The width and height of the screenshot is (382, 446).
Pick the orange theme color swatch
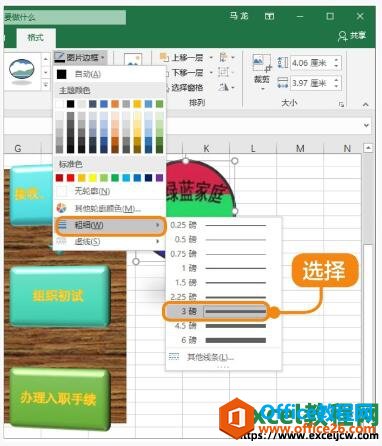pos(115,104)
